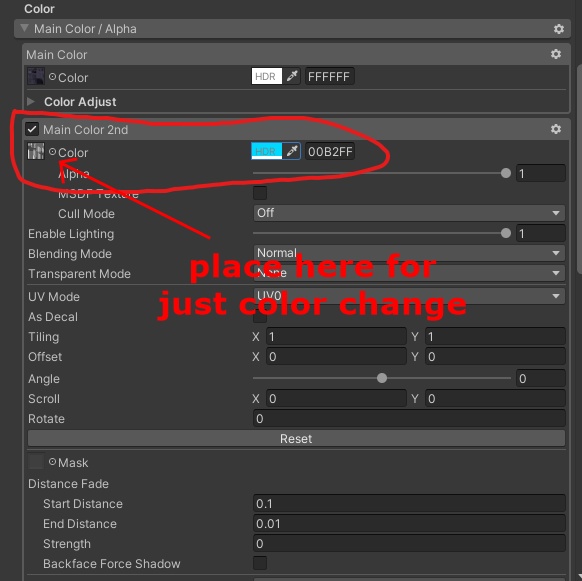Click the texture picker circle for Main Color 2nd

pos(52,151)
